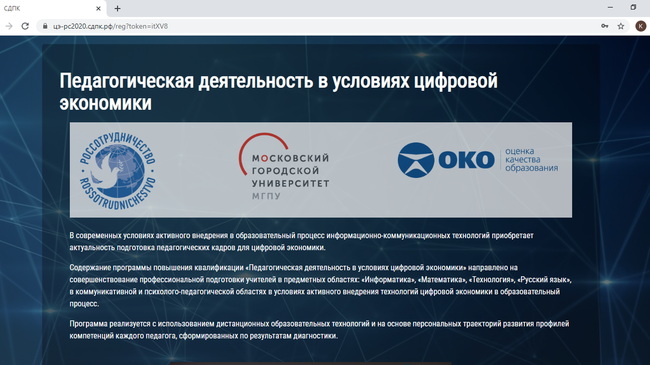Image resolution: width=650 pixels, height=365 pixels.
Task: Open a new browser tab
Action: (x=117, y=8)
